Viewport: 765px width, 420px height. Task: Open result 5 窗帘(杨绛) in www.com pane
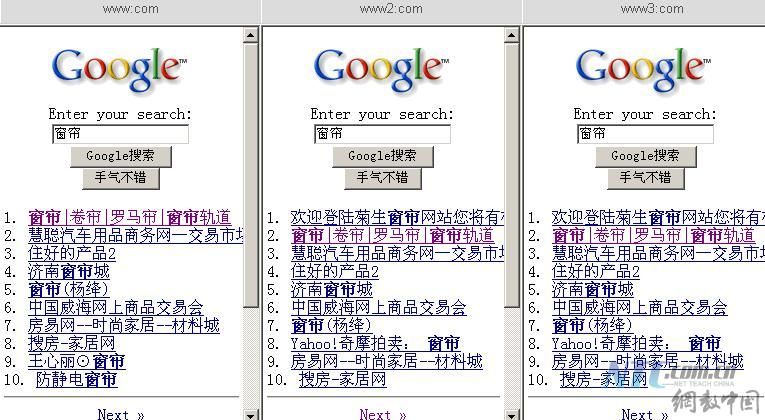pyautogui.click(x=68, y=290)
